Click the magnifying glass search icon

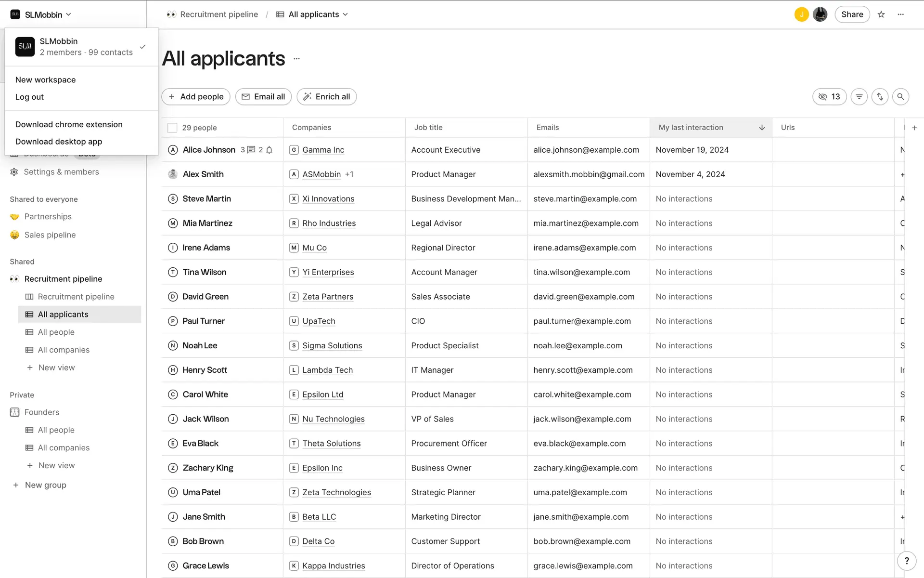900,97
